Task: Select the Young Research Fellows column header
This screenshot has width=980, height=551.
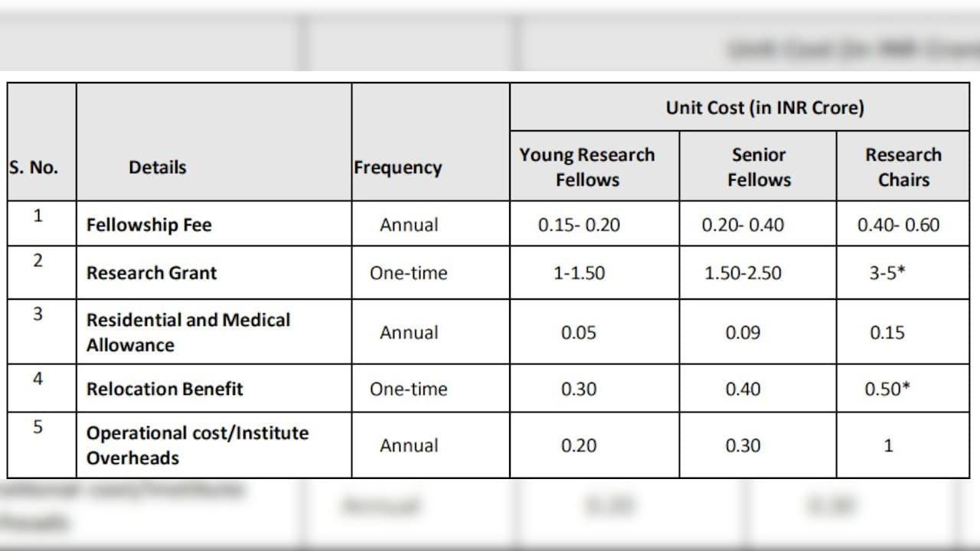Action: [587, 167]
